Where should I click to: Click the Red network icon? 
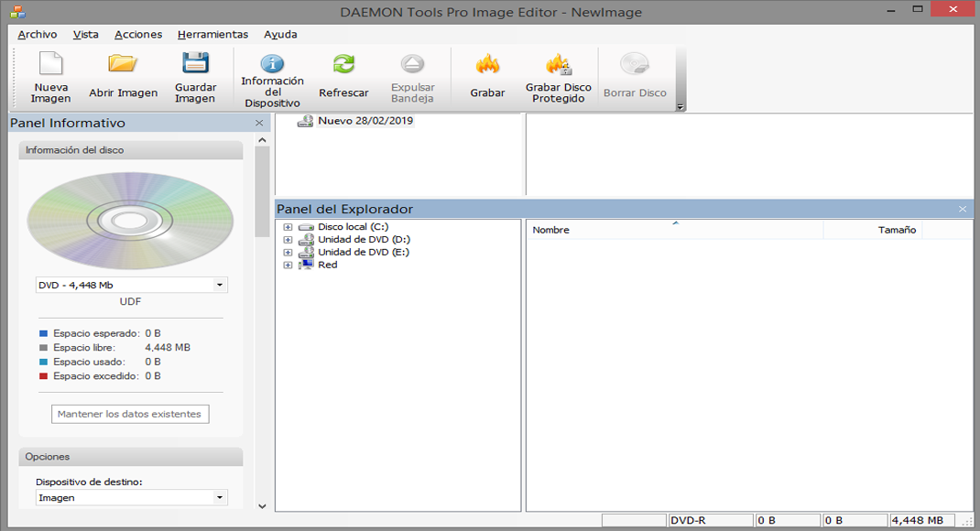[306, 265]
